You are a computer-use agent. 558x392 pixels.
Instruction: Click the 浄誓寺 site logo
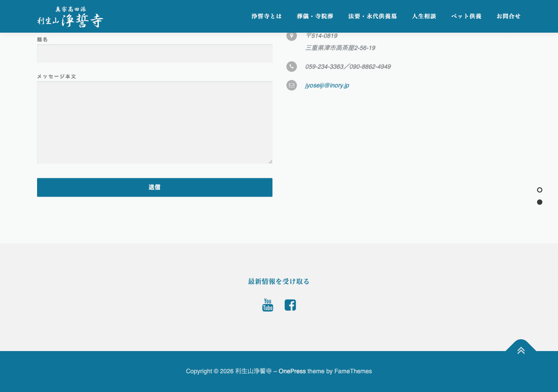tap(70, 17)
